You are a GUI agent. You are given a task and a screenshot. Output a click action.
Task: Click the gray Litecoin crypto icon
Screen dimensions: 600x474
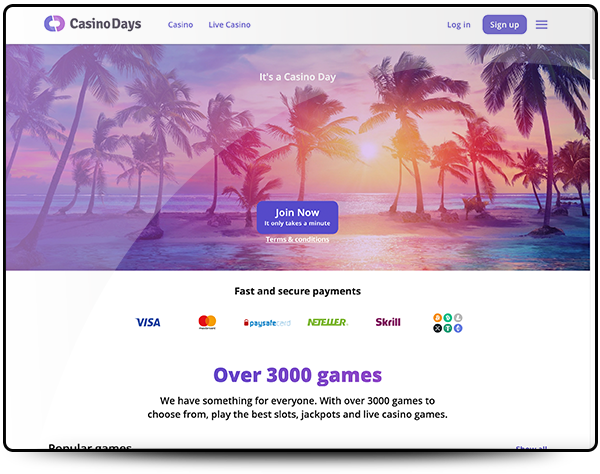tap(458, 318)
